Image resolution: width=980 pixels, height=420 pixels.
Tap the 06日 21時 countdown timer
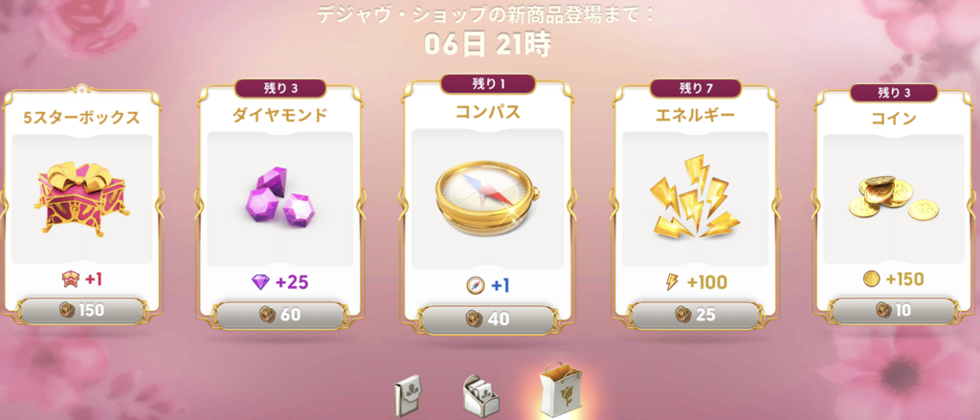[x=487, y=42]
